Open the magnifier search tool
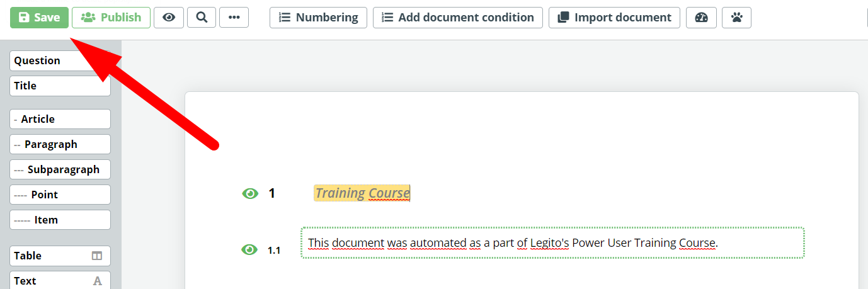 (x=202, y=18)
